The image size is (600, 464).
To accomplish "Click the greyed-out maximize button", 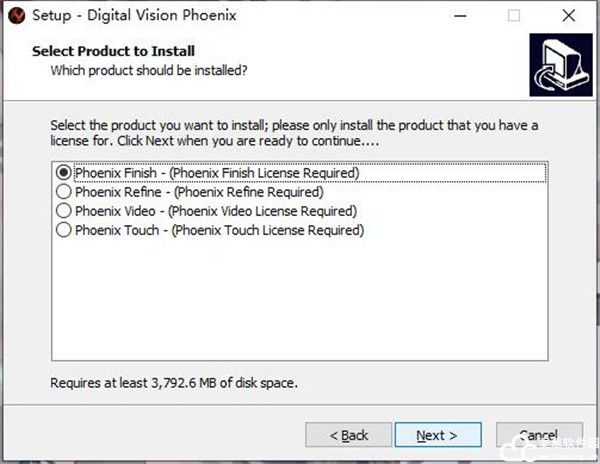I will click(x=514, y=16).
